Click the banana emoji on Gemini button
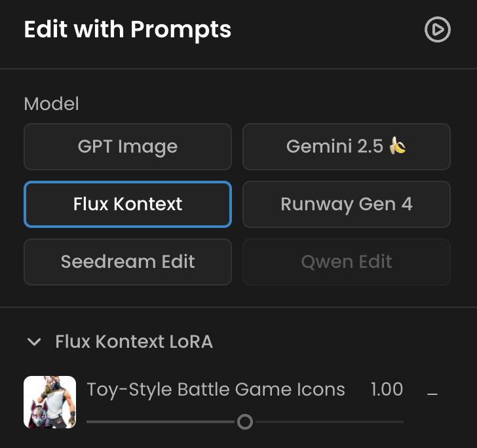 398,146
